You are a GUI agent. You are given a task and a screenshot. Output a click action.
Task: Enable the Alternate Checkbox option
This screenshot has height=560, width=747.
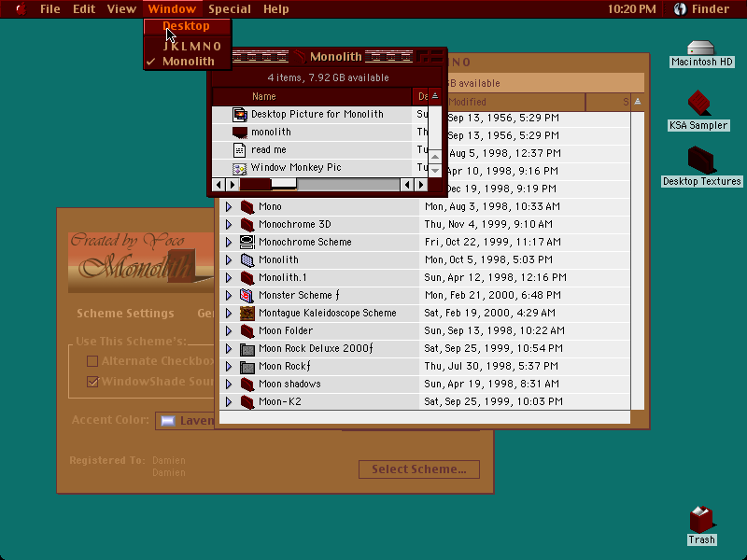click(x=92, y=361)
